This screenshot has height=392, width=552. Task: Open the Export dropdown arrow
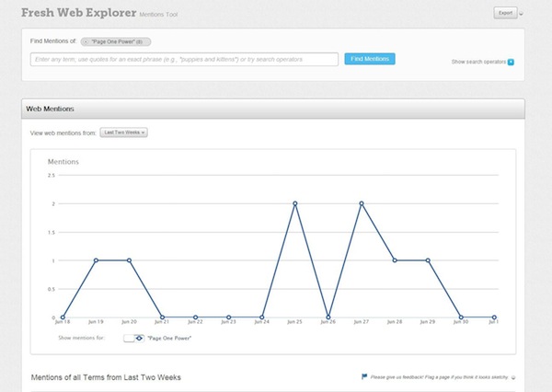click(x=521, y=14)
